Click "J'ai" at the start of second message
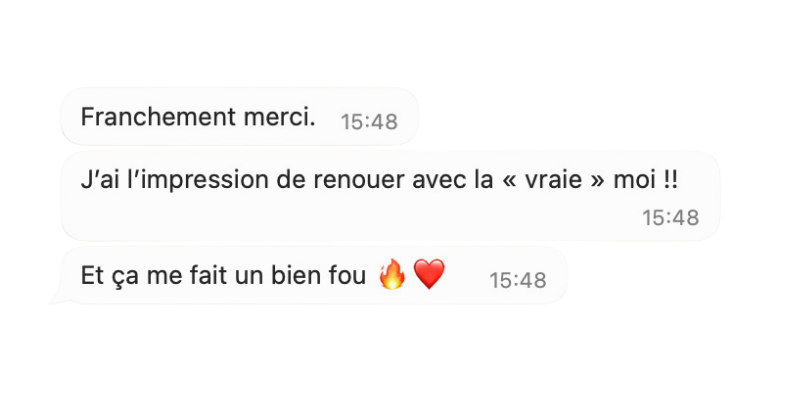The height and width of the screenshot is (400, 800). 96,181
